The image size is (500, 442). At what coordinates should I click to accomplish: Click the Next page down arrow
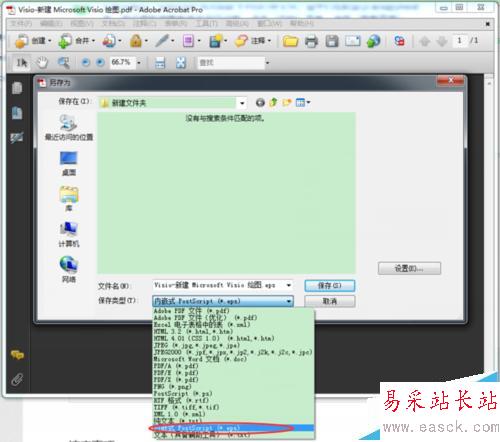(x=442, y=41)
